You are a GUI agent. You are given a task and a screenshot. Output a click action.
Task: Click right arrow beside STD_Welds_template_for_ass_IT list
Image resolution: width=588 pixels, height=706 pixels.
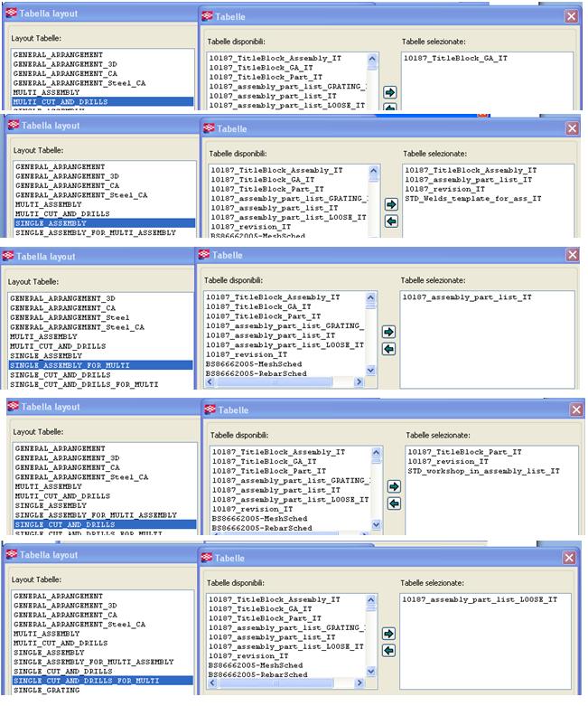pyautogui.click(x=391, y=204)
